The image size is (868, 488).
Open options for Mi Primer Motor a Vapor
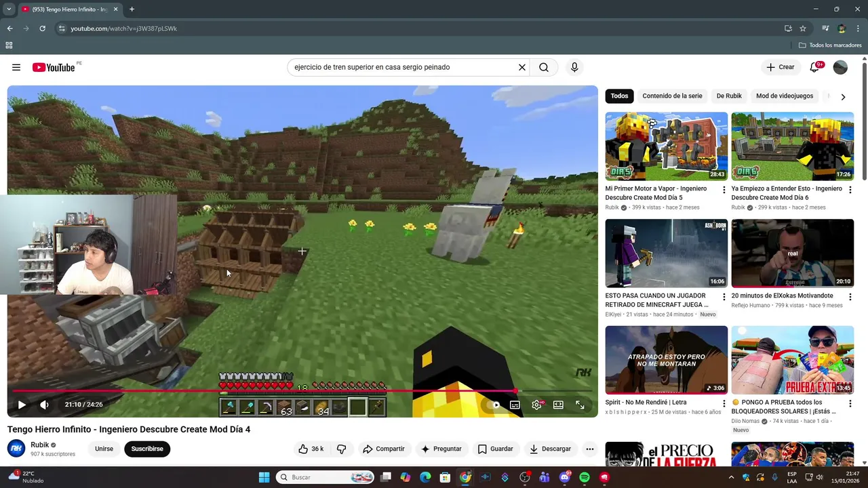point(724,190)
